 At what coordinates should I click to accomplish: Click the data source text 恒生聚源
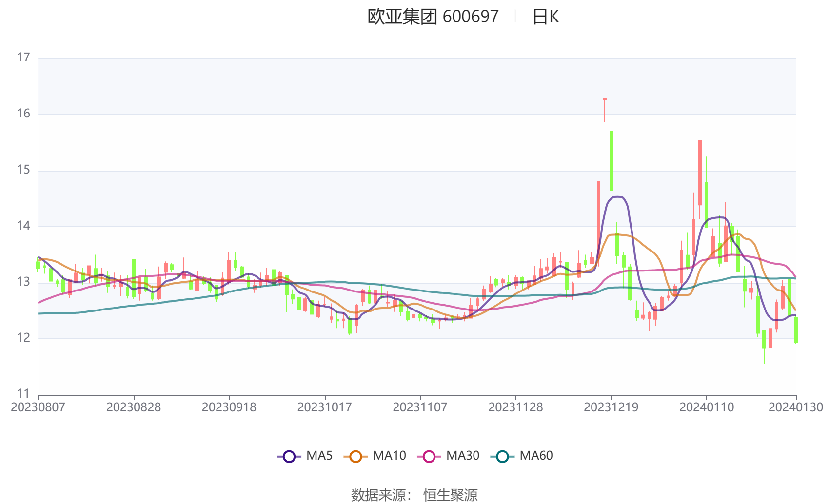pos(451,495)
